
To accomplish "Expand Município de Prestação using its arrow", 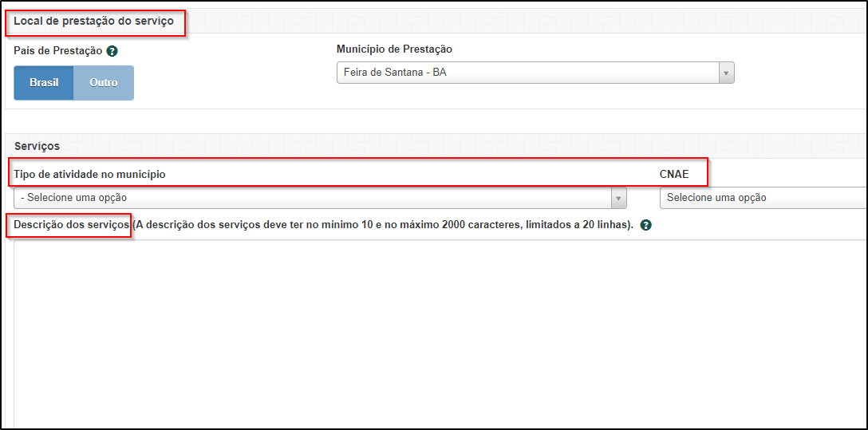I will tap(726, 73).
